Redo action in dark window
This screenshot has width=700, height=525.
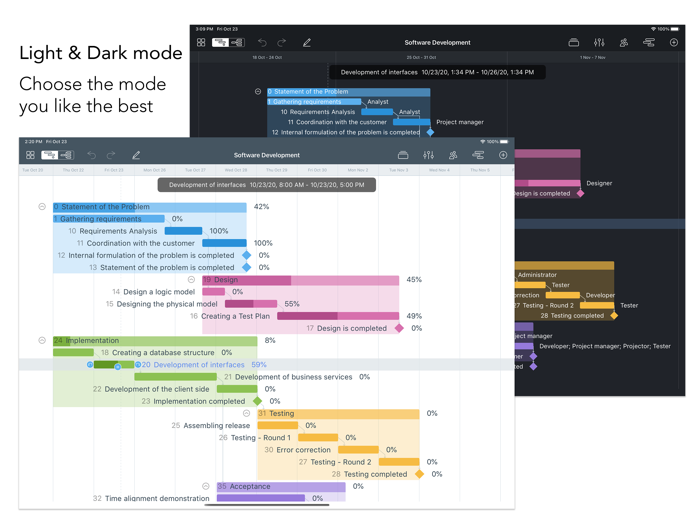click(x=281, y=42)
